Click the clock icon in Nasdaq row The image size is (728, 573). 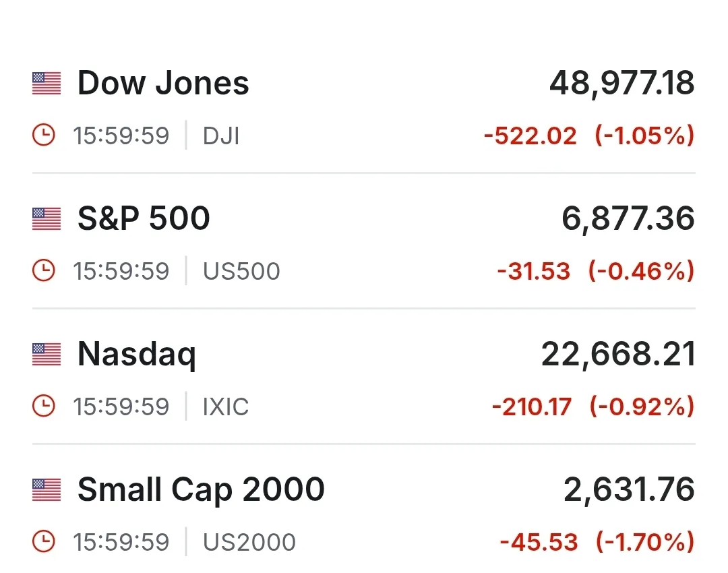44,406
